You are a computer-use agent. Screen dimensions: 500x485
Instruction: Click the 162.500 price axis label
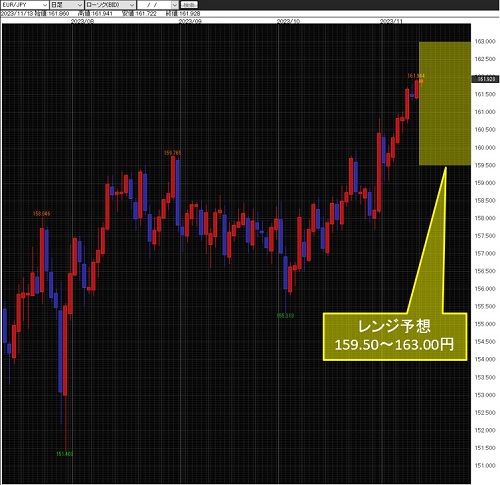[x=485, y=59]
